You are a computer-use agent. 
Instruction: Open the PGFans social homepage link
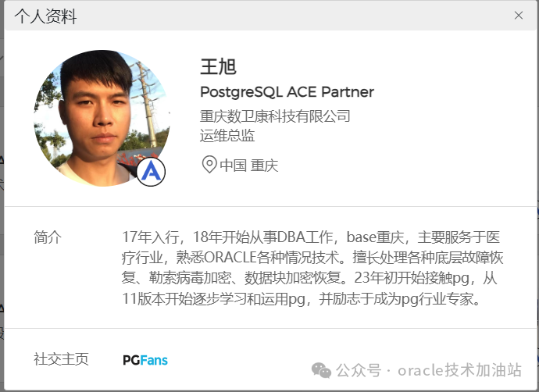(x=145, y=360)
